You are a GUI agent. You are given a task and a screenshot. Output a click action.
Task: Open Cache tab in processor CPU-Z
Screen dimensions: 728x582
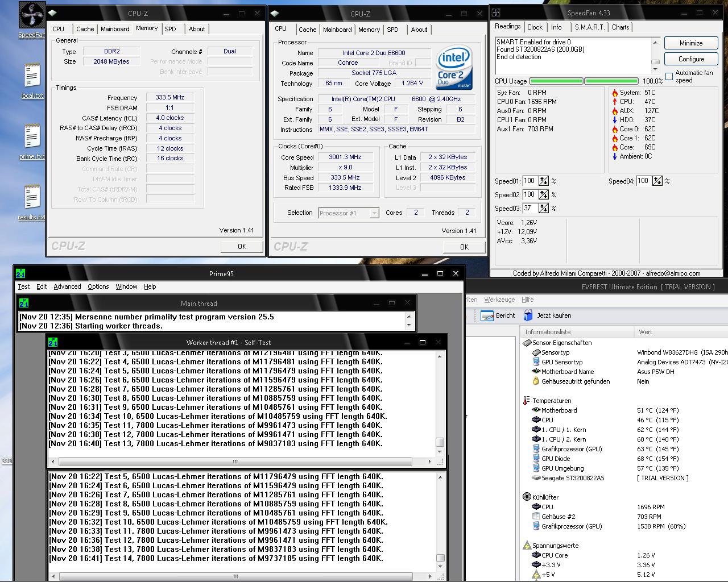click(307, 30)
